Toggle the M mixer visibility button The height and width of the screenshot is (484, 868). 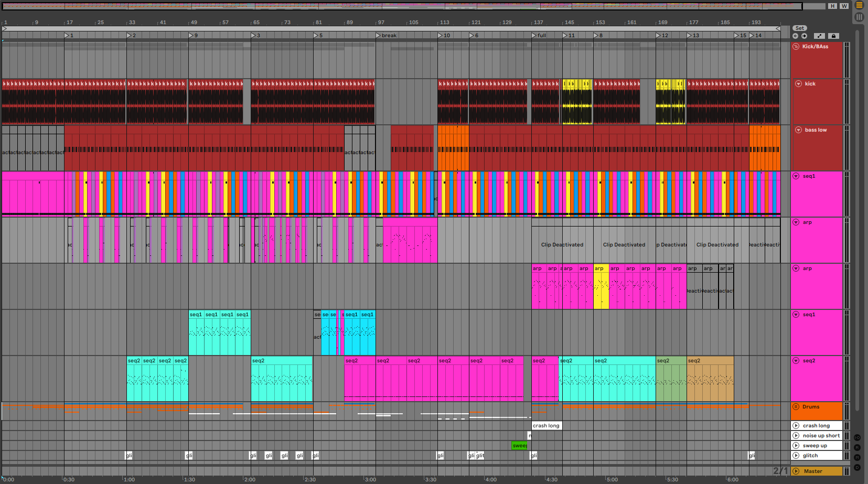tap(858, 458)
